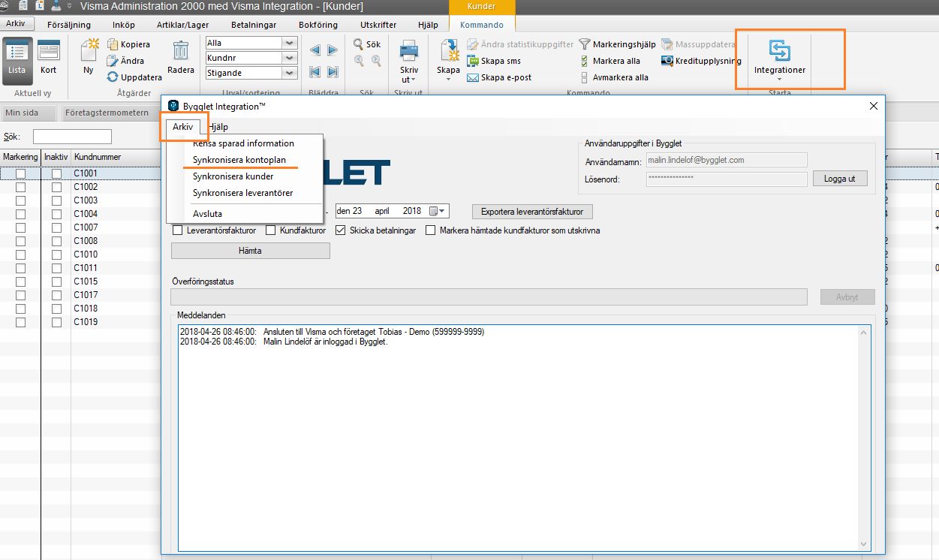Open the Skapa ribbon button
Image resolution: width=939 pixels, height=560 pixels.
(448, 61)
